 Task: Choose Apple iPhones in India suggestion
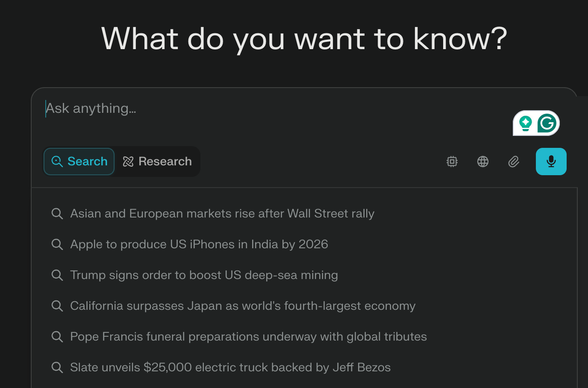coord(199,244)
